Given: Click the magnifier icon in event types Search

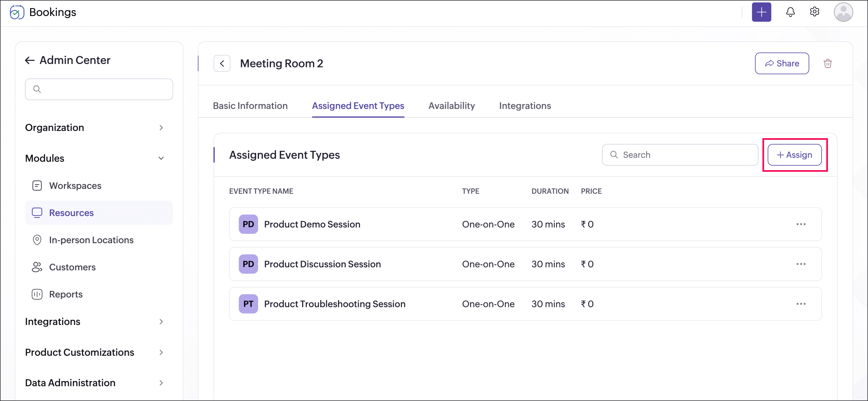Looking at the screenshot, I should [614, 154].
